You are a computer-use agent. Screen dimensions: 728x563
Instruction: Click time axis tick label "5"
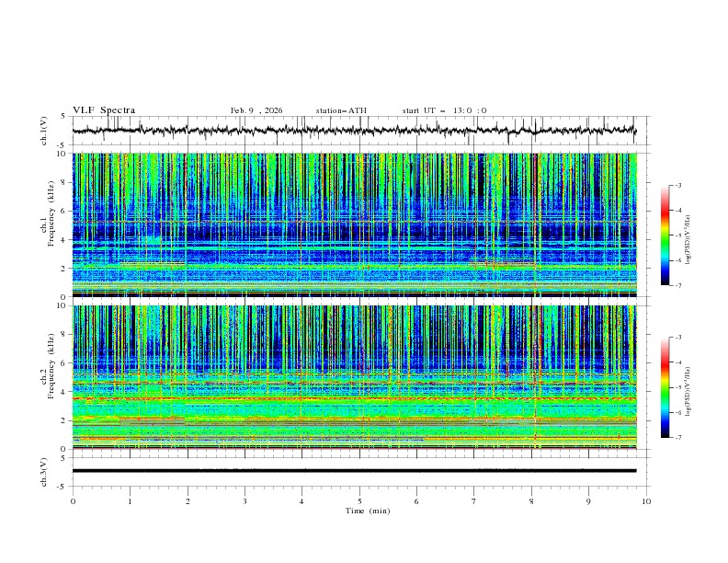(x=359, y=501)
